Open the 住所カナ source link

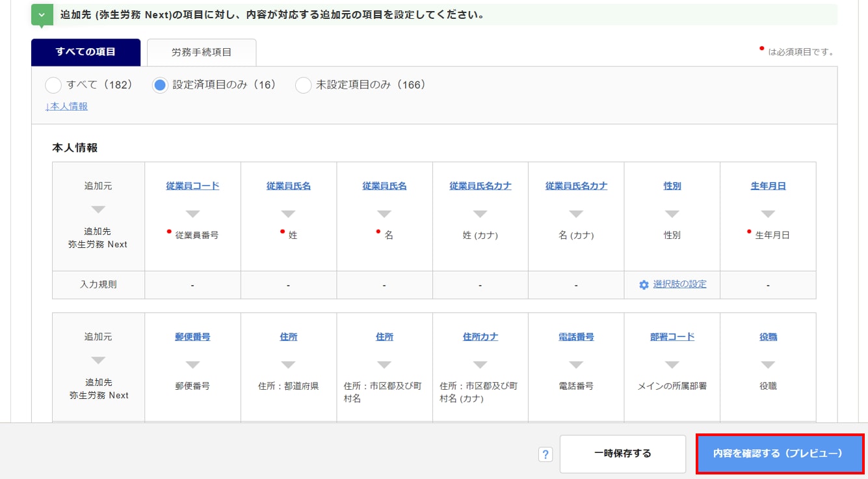click(x=480, y=337)
